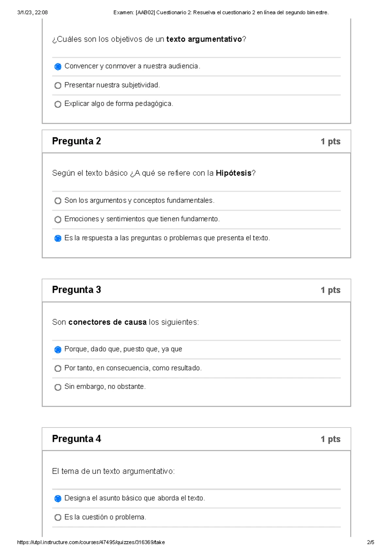Pick "Son los argumentos y conceptos fundamentales"
The width and height of the screenshot is (392, 555).
click(57, 200)
